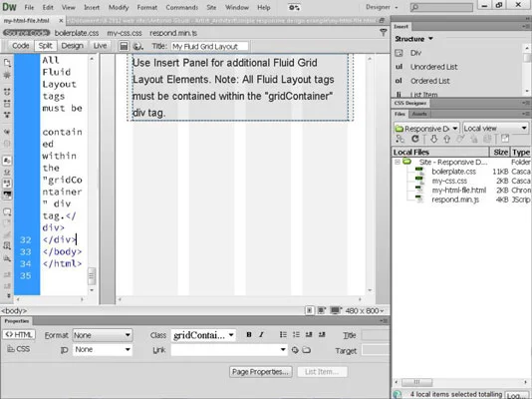Click the search magnifier icon in menu bar

click(415, 7)
